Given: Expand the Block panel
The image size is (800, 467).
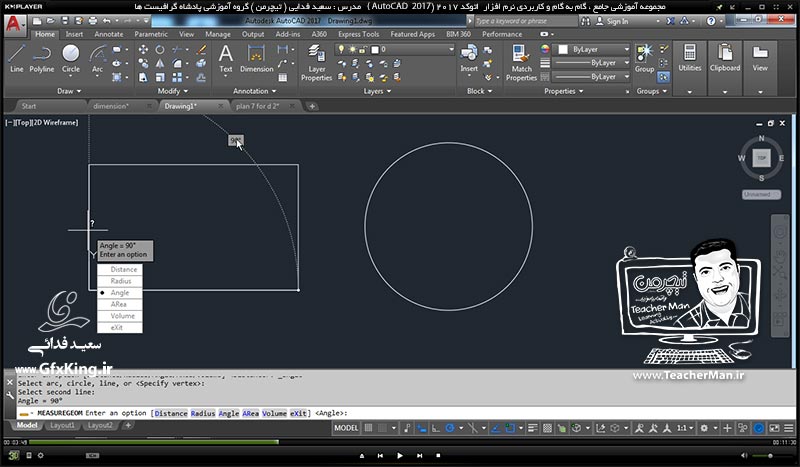Looking at the screenshot, I should click(x=480, y=91).
